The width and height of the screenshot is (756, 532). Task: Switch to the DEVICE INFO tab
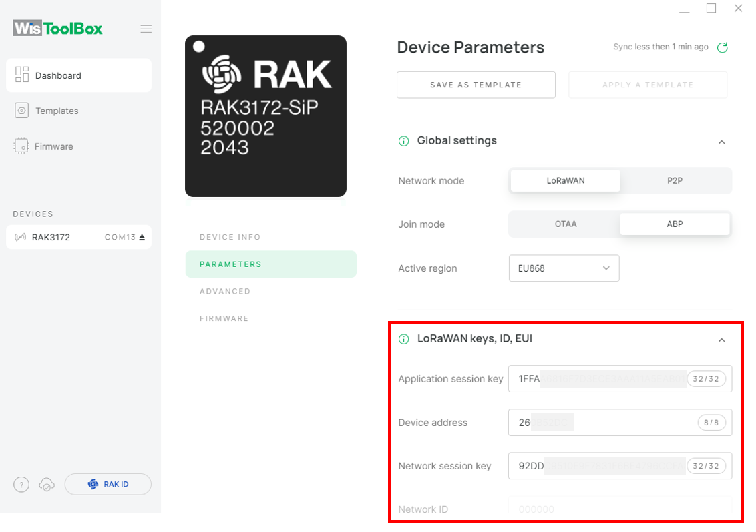tap(230, 237)
